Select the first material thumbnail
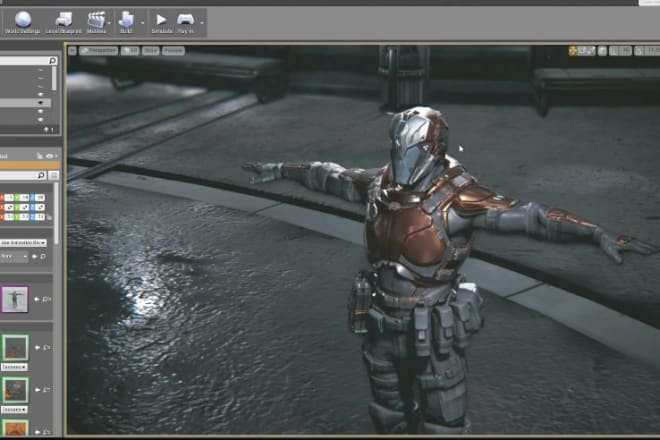This screenshot has height=440, width=660. pyautogui.click(x=16, y=348)
